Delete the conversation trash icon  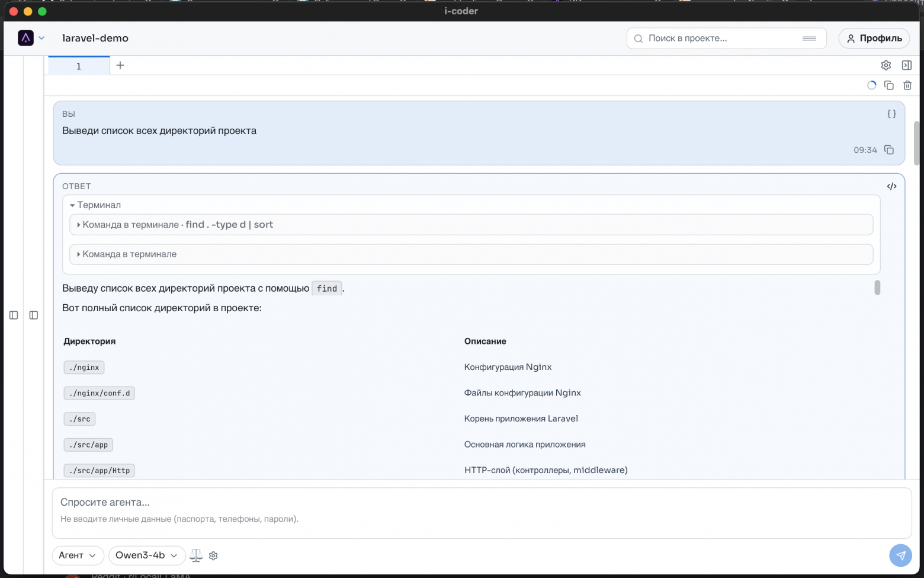tap(907, 85)
